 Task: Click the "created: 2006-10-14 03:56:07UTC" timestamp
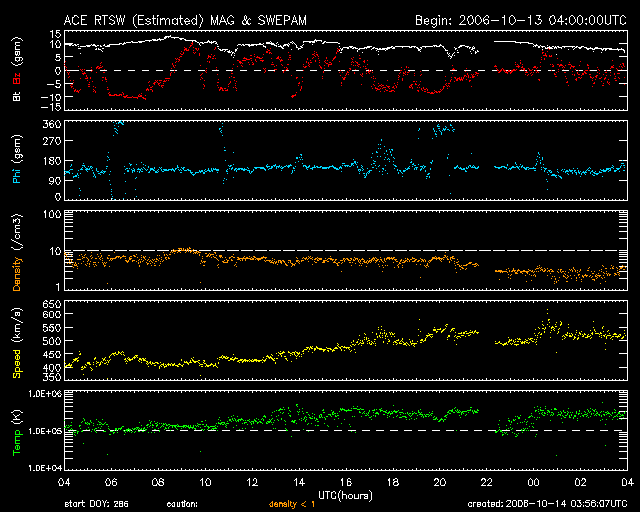coord(547,504)
